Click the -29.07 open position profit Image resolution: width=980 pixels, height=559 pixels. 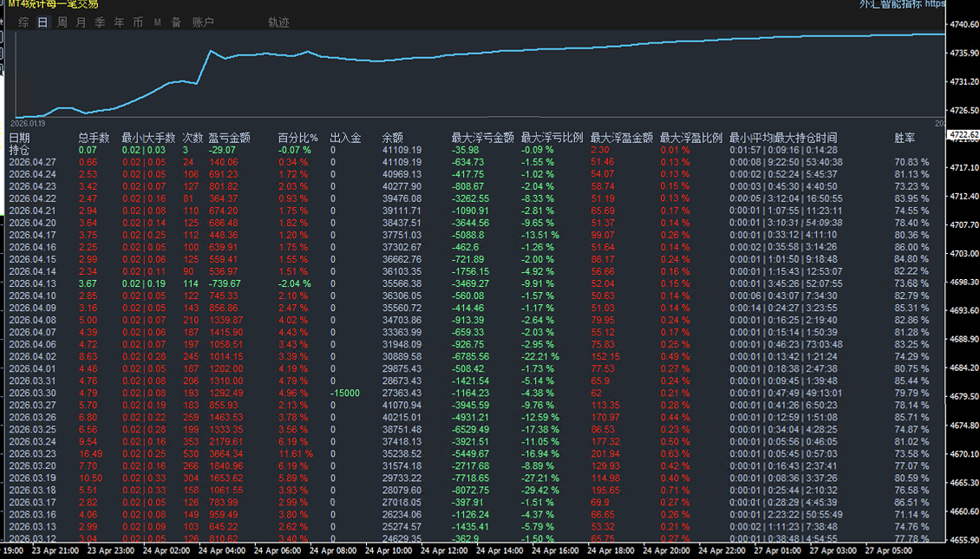222,151
